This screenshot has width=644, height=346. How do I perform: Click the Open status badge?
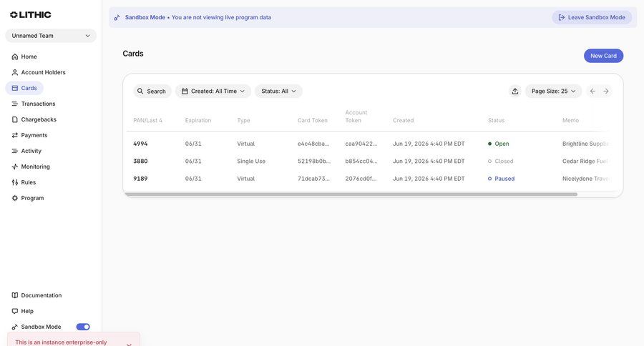pyautogui.click(x=499, y=144)
